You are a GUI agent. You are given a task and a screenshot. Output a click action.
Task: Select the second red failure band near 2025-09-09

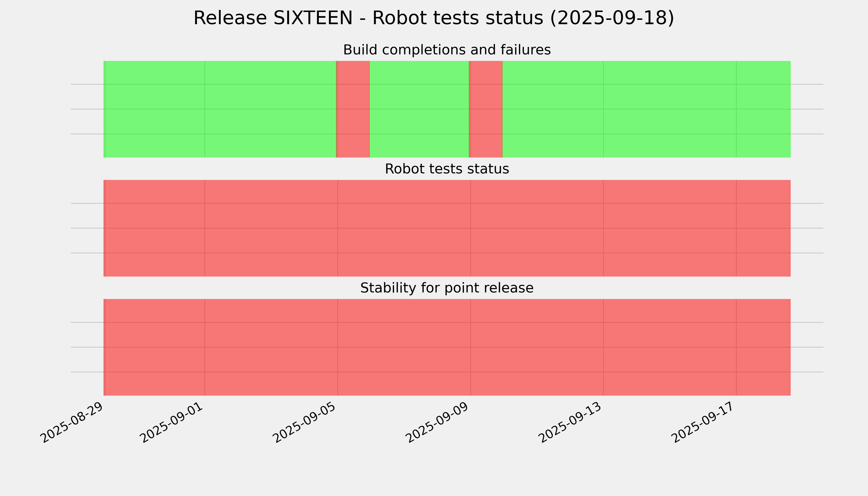[x=486, y=109]
